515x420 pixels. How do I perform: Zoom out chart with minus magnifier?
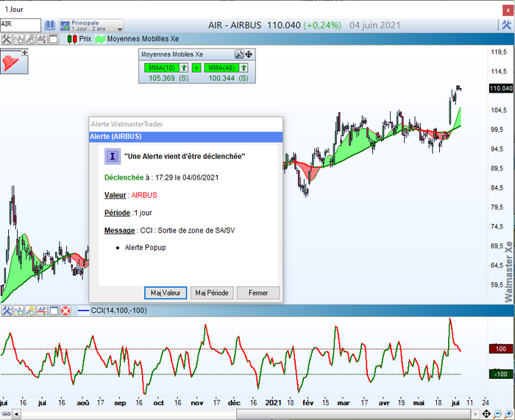point(497,414)
